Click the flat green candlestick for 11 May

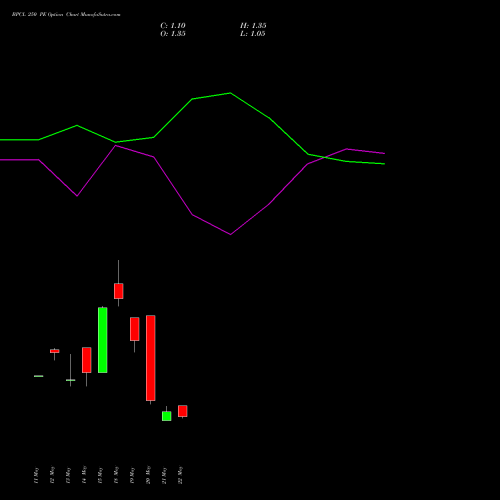click(x=39, y=376)
